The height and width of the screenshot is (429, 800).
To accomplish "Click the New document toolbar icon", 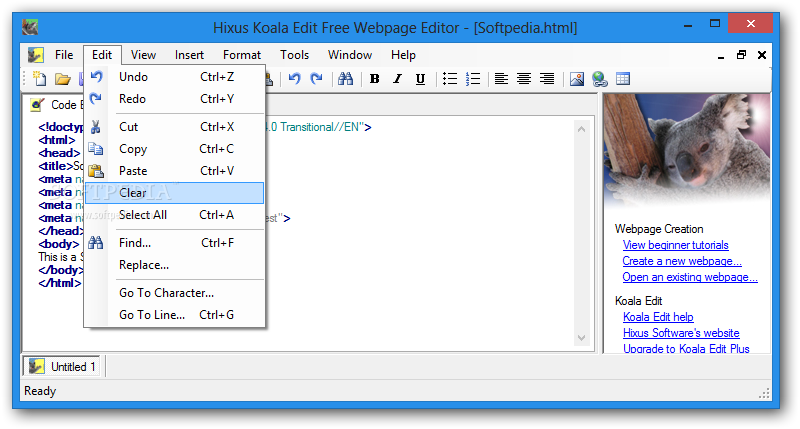I will 39,79.
